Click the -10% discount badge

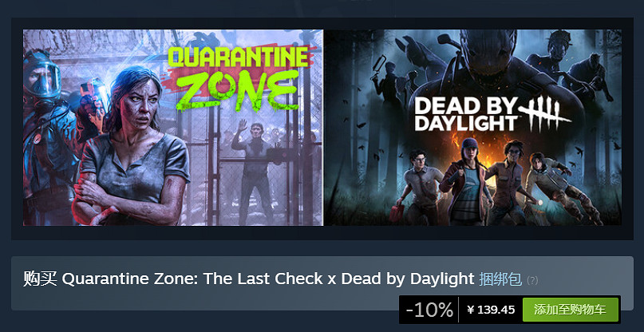429,310
